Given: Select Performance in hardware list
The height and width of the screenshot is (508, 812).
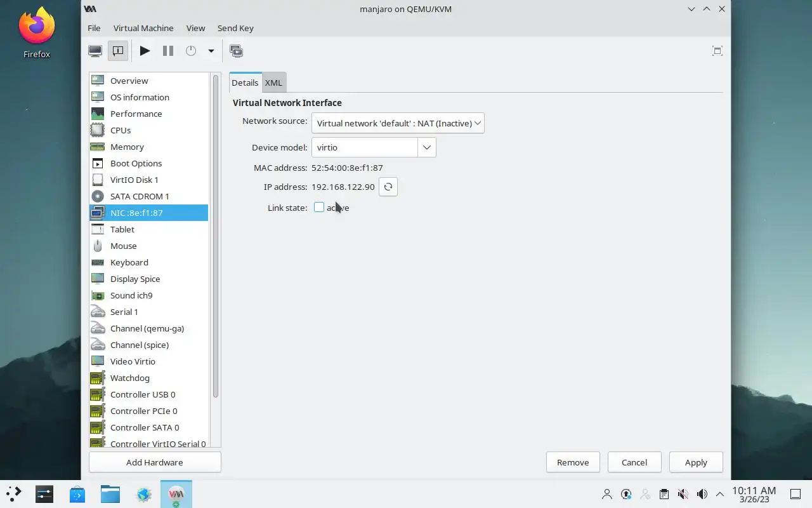Looking at the screenshot, I should 148,114.
